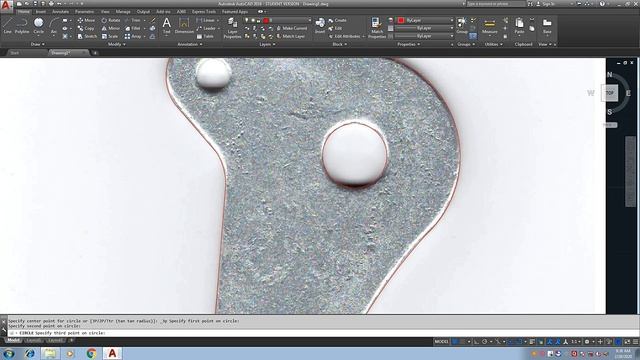The image size is (640, 360).
Task: Insert a Table
Action: point(205,36)
